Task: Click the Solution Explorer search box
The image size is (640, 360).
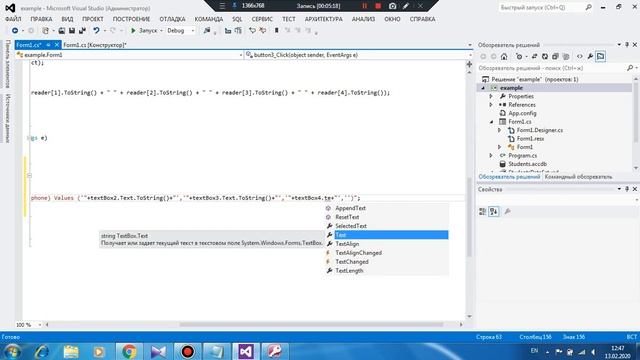Action: [551, 68]
